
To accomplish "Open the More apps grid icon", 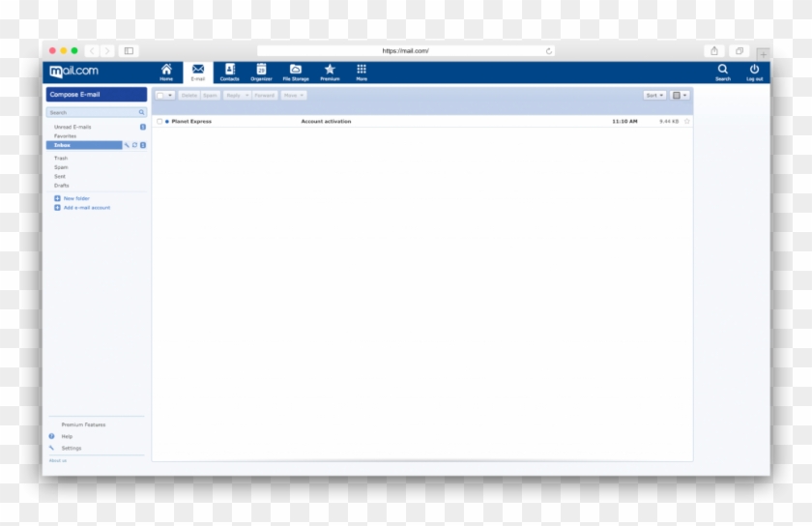I will (x=362, y=72).
